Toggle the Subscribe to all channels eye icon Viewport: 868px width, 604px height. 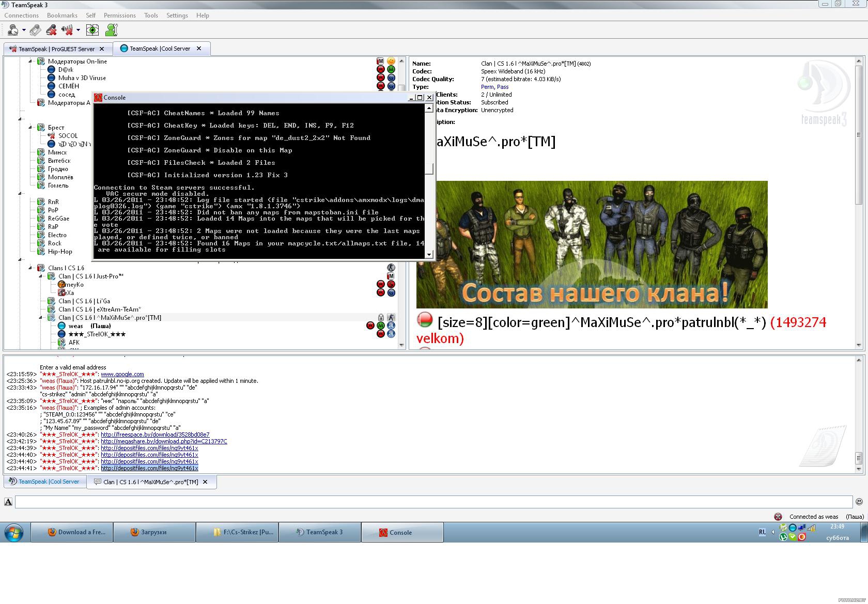pos(92,30)
